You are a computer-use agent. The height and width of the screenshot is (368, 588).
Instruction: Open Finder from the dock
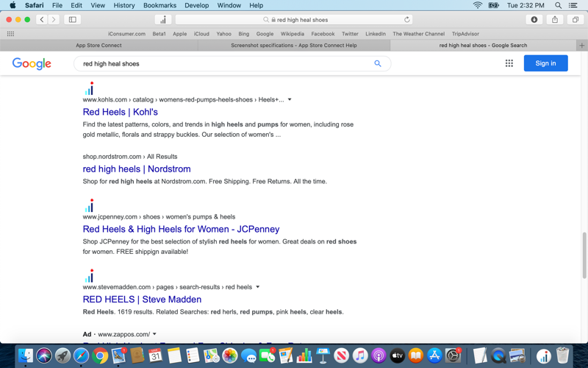[x=26, y=355]
